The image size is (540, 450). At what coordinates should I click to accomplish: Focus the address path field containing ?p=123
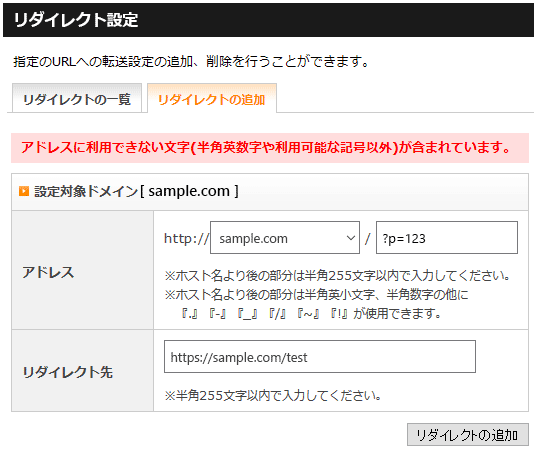(447, 238)
